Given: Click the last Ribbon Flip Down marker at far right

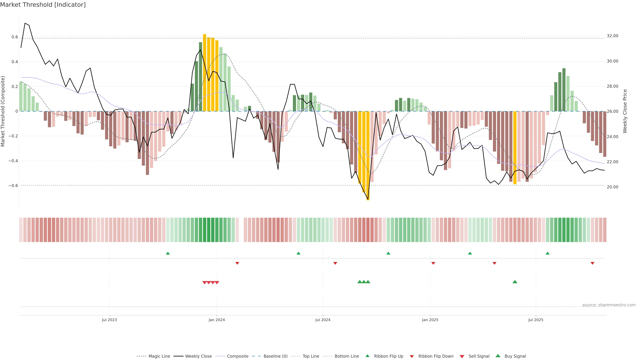Looking at the screenshot, I should coord(592,263).
